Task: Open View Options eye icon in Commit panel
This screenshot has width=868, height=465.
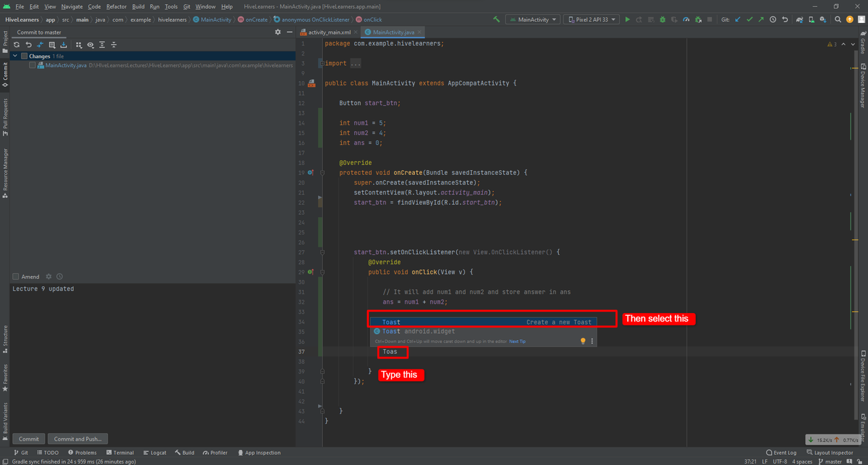Action: click(x=90, y=45)
